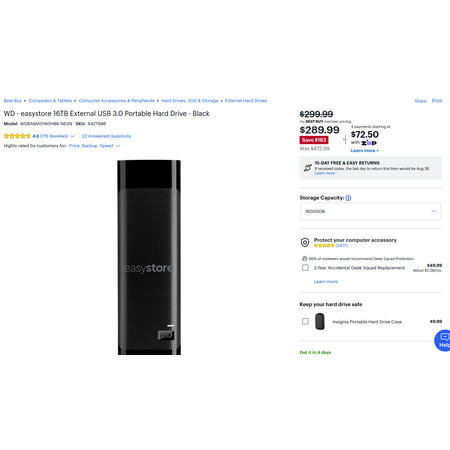
Task: Click the Insignia hard drive case thumbnail
Action: point(320,321)
